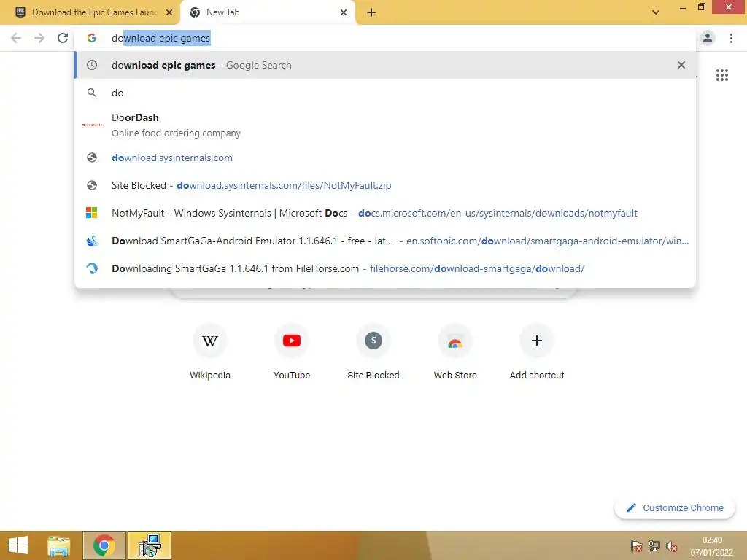The height and width of the screenshot is (560, 747).
Task: Open the Chrome profile avatar
Action: tap(708, 38)
